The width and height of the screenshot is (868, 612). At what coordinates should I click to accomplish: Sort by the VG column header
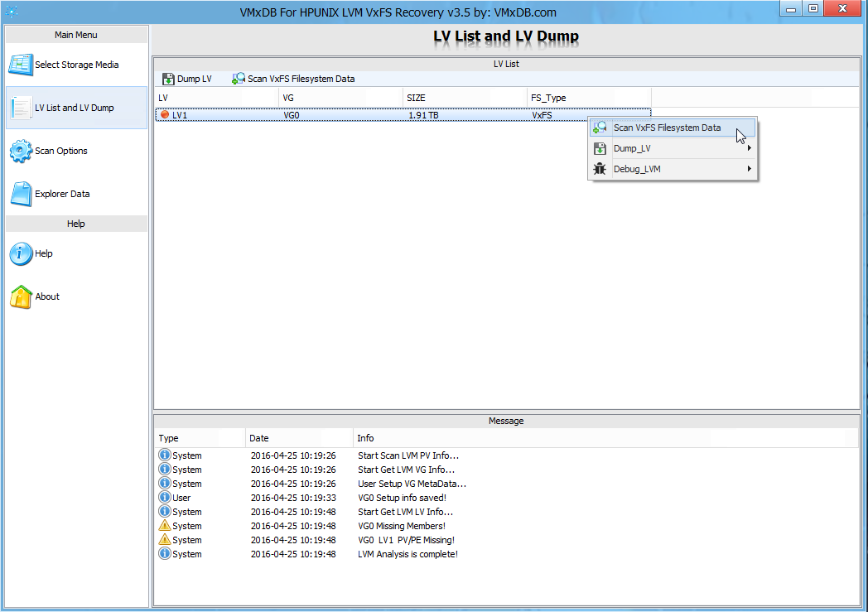[x=341, y=98]
